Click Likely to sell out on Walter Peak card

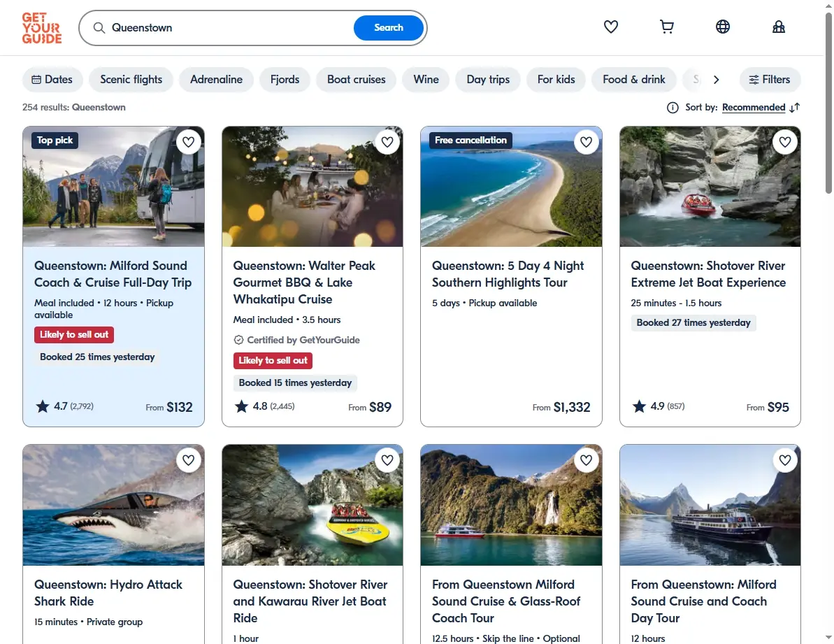click(273, 361)
